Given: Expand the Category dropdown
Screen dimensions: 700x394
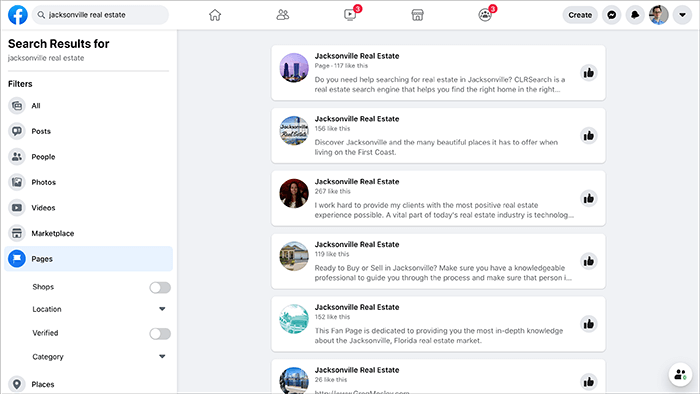Looking at the screenshot, I should [162, 356].
